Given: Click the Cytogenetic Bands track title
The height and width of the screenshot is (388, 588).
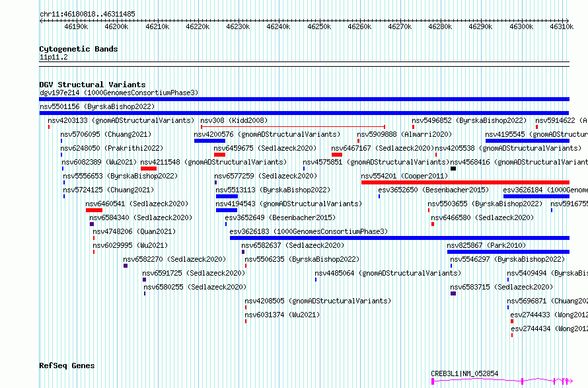Looking at the screenshot, I should (79, 49).
